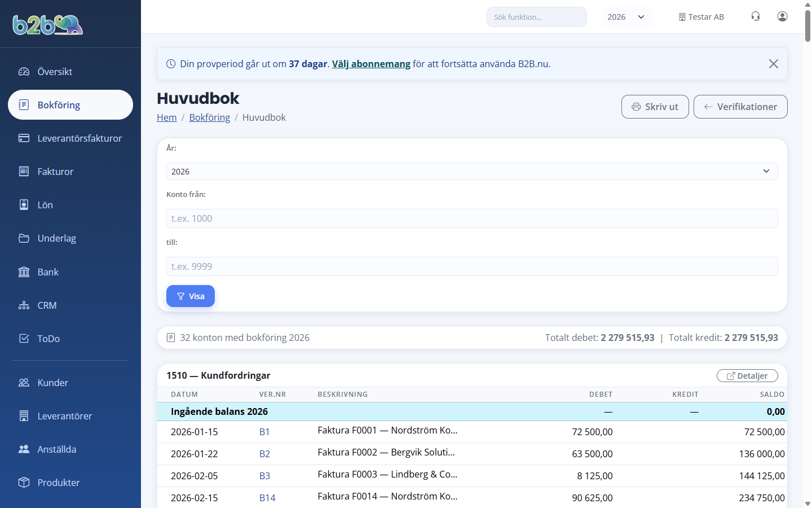Select Produkter menu item
The image size is (812, 508).
pyautogui.click(x=70, y=483)
